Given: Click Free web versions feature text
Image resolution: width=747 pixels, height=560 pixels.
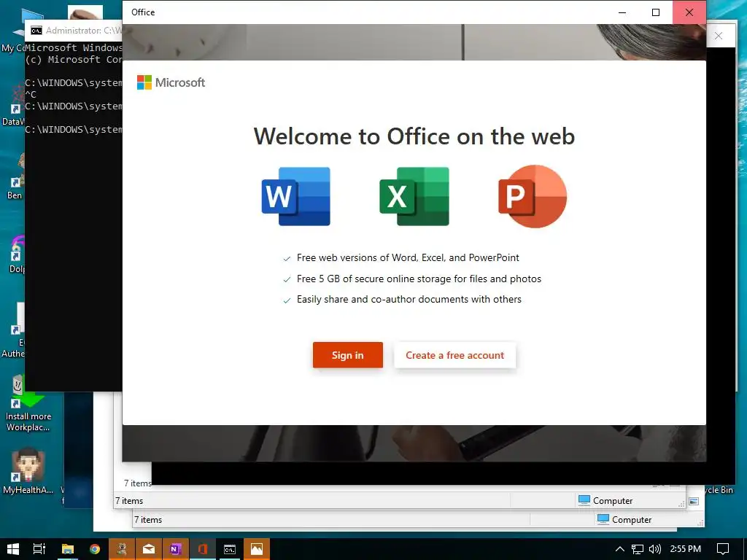Looking at the screenshot, I should point(408,257).
